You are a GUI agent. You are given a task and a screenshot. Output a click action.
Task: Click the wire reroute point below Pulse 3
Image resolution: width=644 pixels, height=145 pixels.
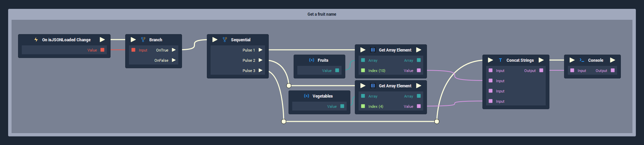[284, 121]
